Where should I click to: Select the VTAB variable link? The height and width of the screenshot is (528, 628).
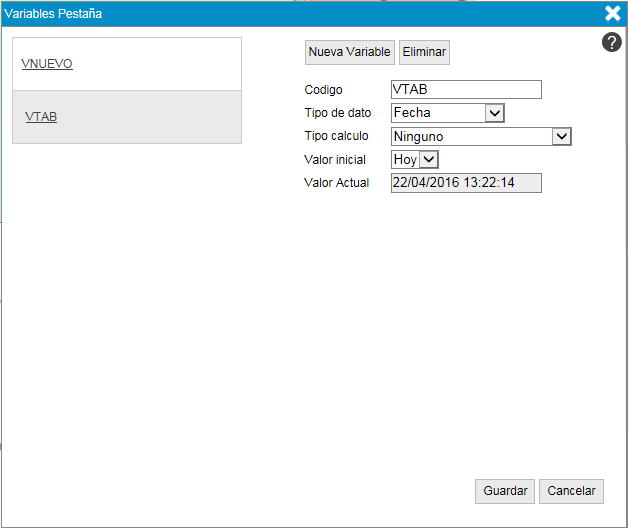tap(41, 117)
